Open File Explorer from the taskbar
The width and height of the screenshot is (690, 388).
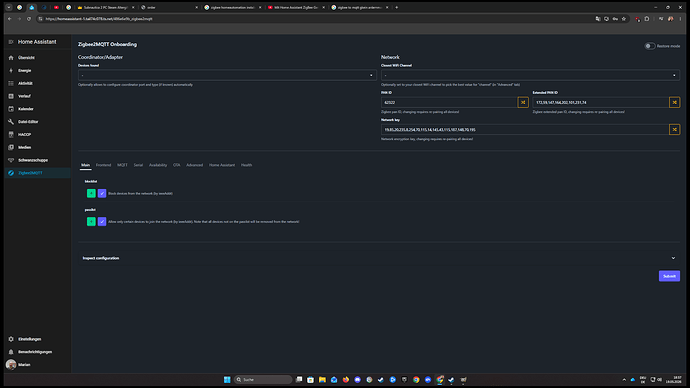[322, 380]
